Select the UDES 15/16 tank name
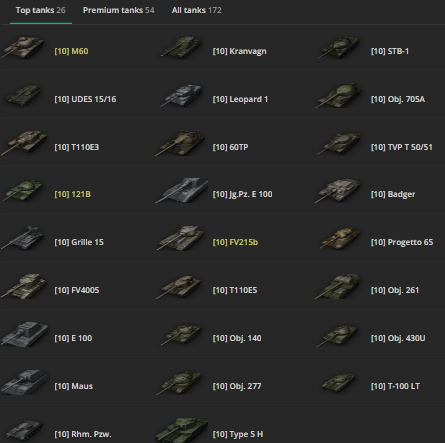 (85, 99)
